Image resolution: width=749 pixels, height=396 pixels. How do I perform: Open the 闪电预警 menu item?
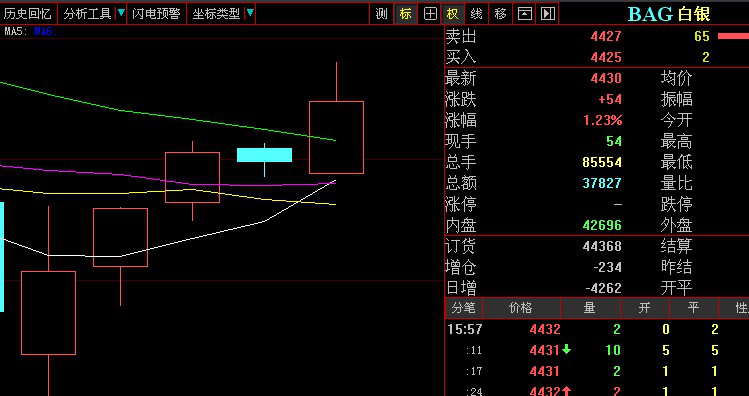click(x=156, y=14)
